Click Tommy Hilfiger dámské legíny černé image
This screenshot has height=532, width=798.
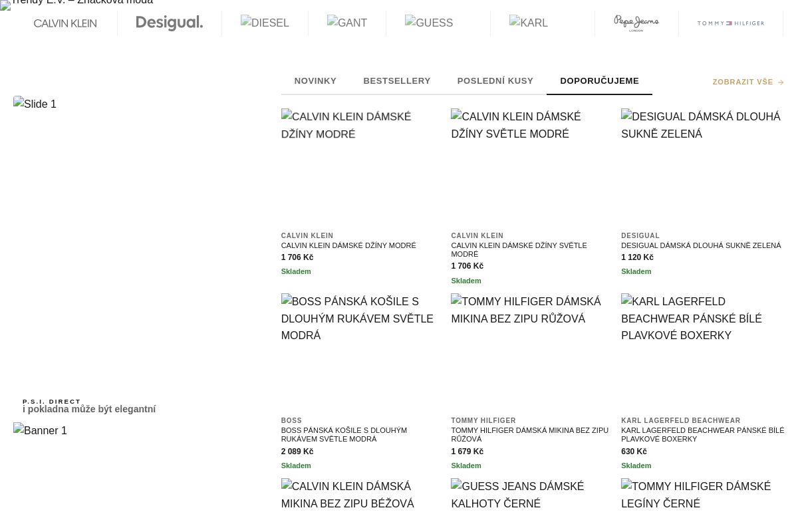[x=703, y=505]
